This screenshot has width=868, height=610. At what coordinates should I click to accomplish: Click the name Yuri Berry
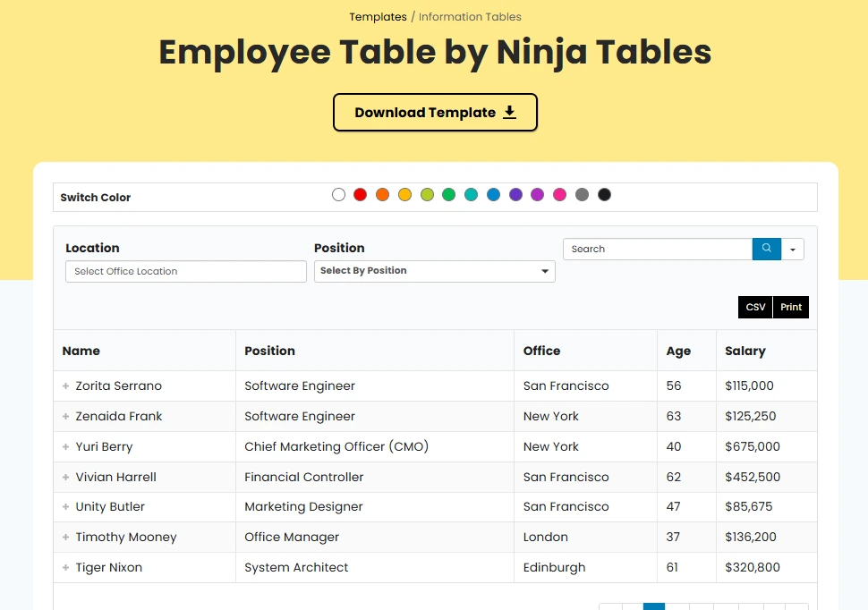tap(104, 446)
